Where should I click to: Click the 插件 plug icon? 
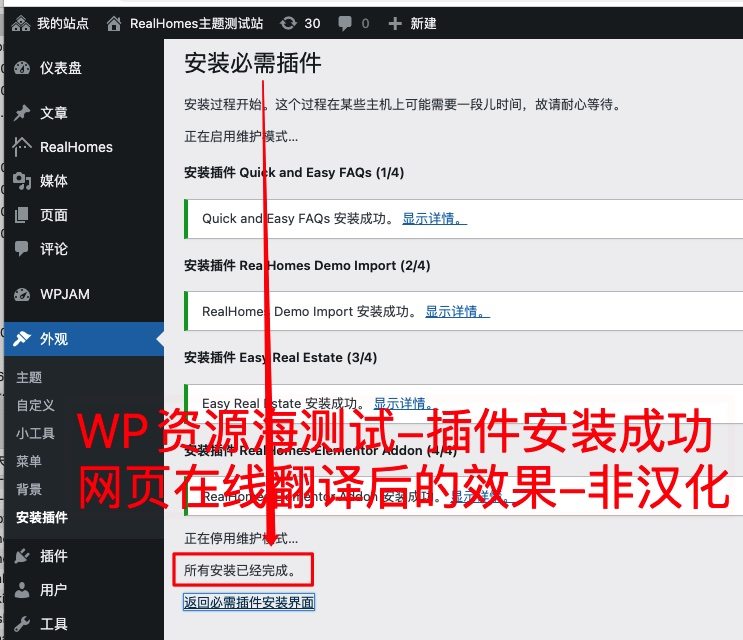[22, 556]
